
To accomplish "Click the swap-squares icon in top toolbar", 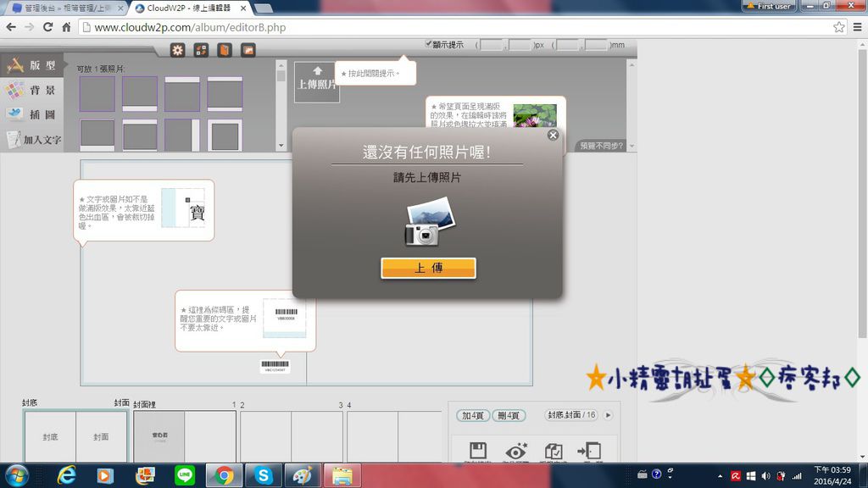I will pyautogui.click(x=201, y=50).
